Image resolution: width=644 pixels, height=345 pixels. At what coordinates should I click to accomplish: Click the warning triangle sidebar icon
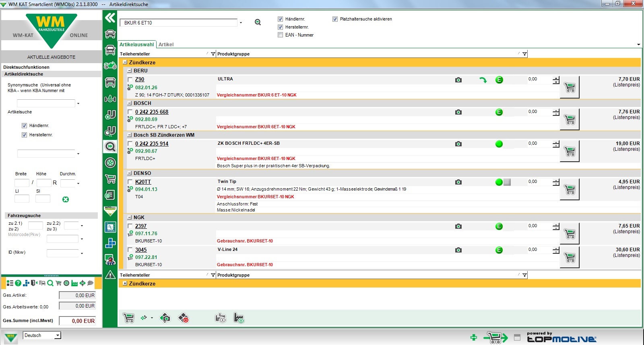pos(110,275)
